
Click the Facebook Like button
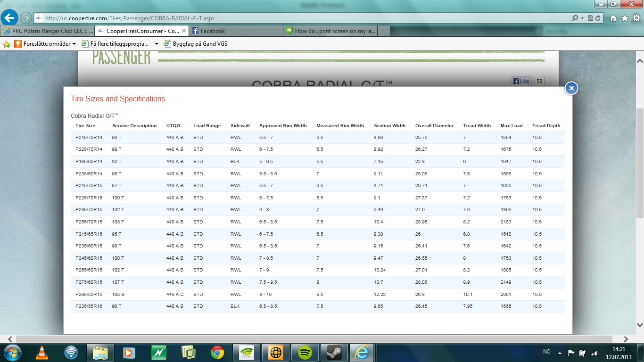pos(521,81)
